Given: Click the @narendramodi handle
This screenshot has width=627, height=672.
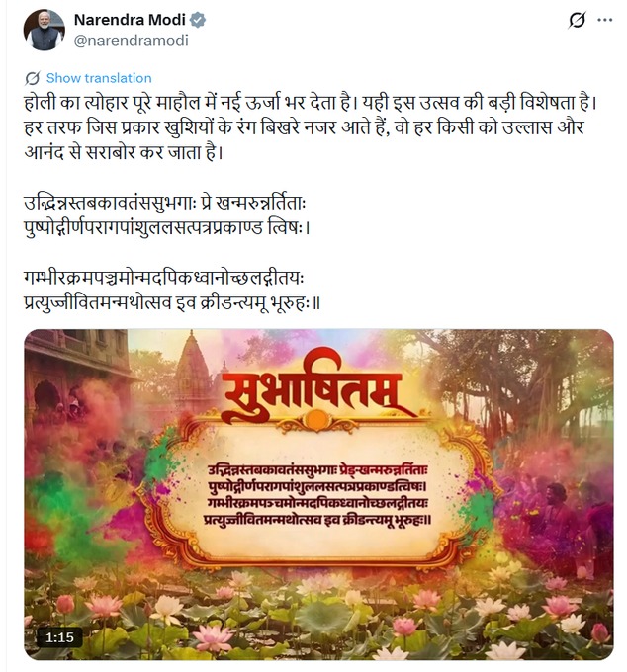Looking at the screenshot, I should pos(132,41).
